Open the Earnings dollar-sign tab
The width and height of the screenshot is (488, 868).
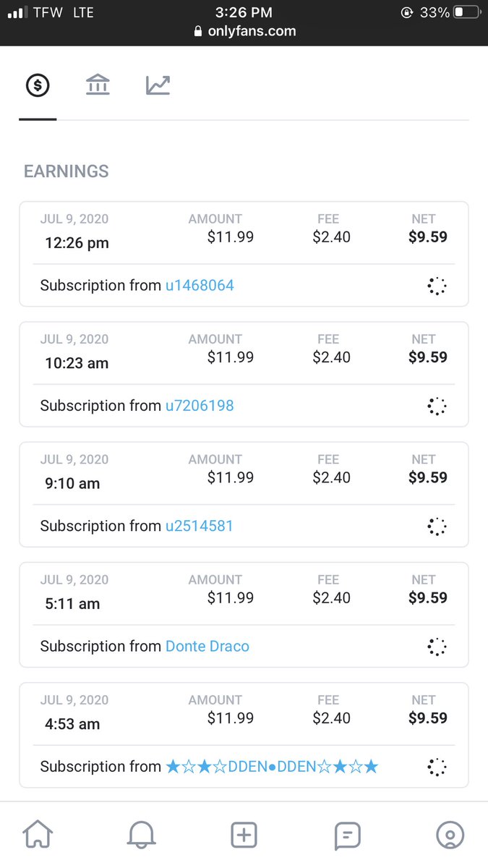[x=38, y=86]
